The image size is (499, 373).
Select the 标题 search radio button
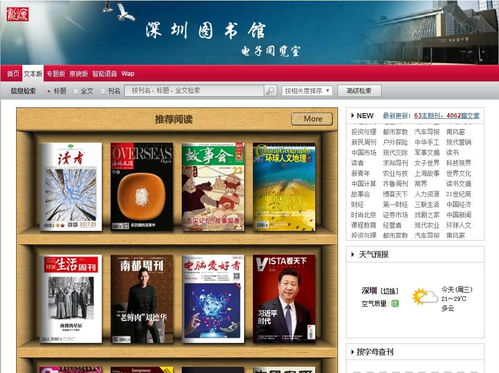tap(48, 91)
